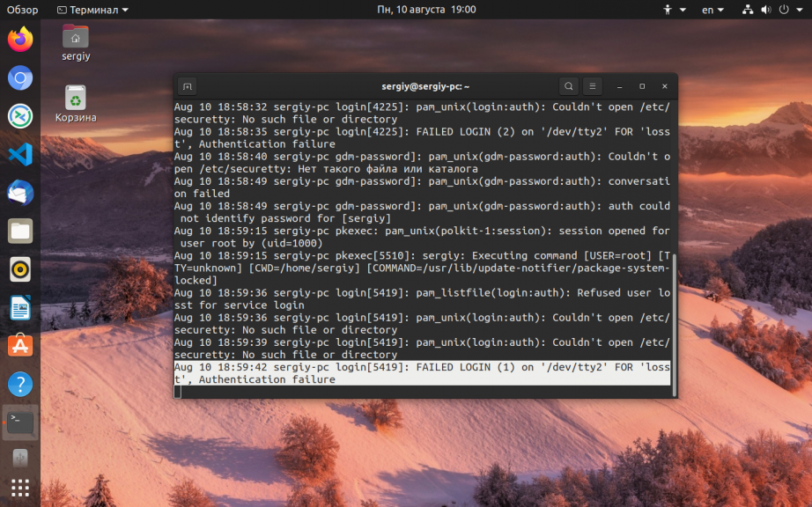
Task: Open the terminal hamburger menu
Action: coord(594,86)
